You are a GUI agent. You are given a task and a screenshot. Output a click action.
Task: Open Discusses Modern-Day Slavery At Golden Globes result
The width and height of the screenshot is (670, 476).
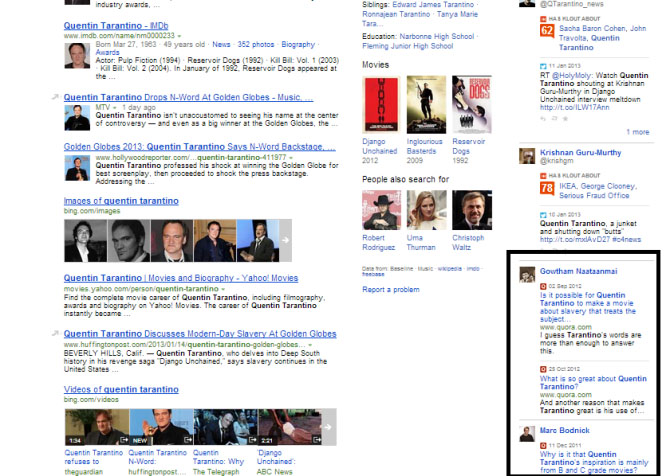(x=200, y=334)
